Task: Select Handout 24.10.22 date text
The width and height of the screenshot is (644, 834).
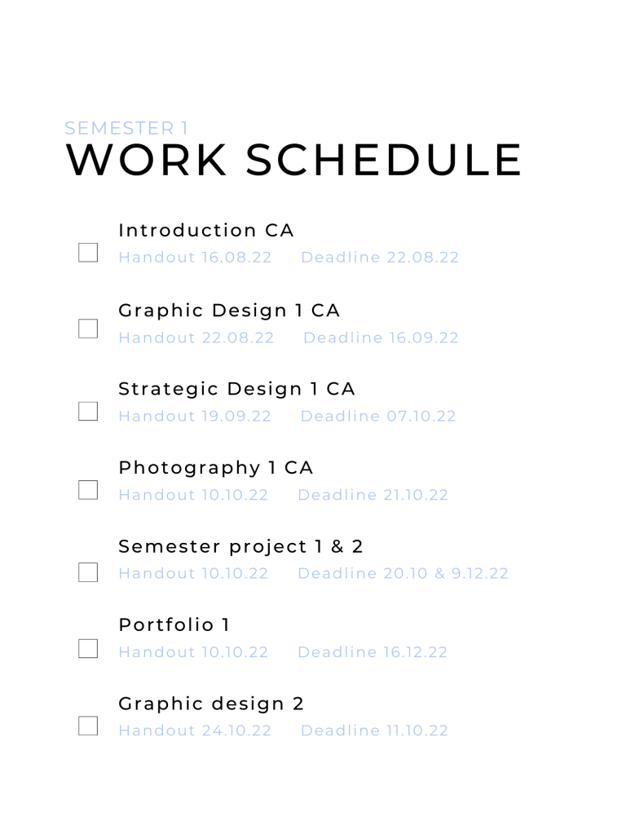Action: click(x=195, y=730)
